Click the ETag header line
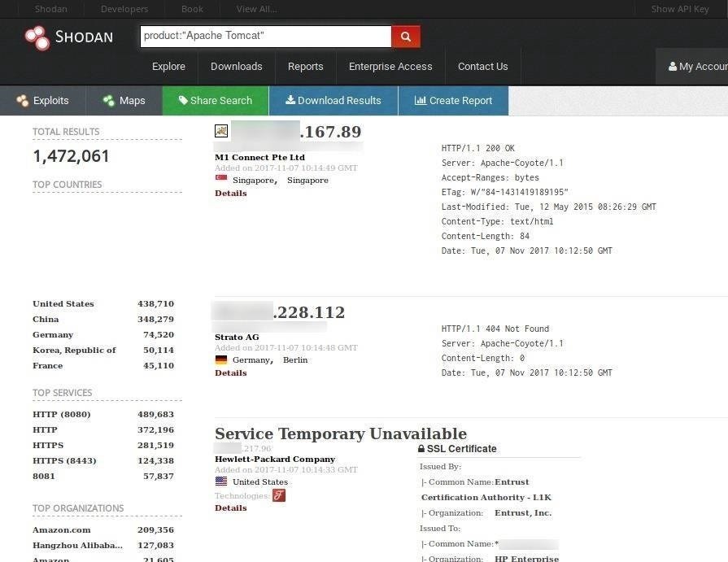Viewport: 728px width, 562px height. pos(504,192)
